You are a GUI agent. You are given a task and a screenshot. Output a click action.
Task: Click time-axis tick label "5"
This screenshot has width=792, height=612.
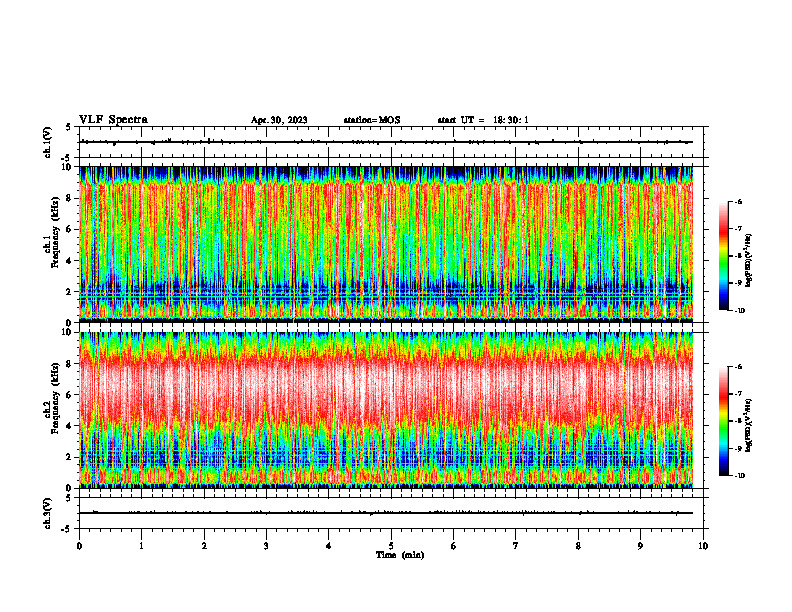point(391,546)
